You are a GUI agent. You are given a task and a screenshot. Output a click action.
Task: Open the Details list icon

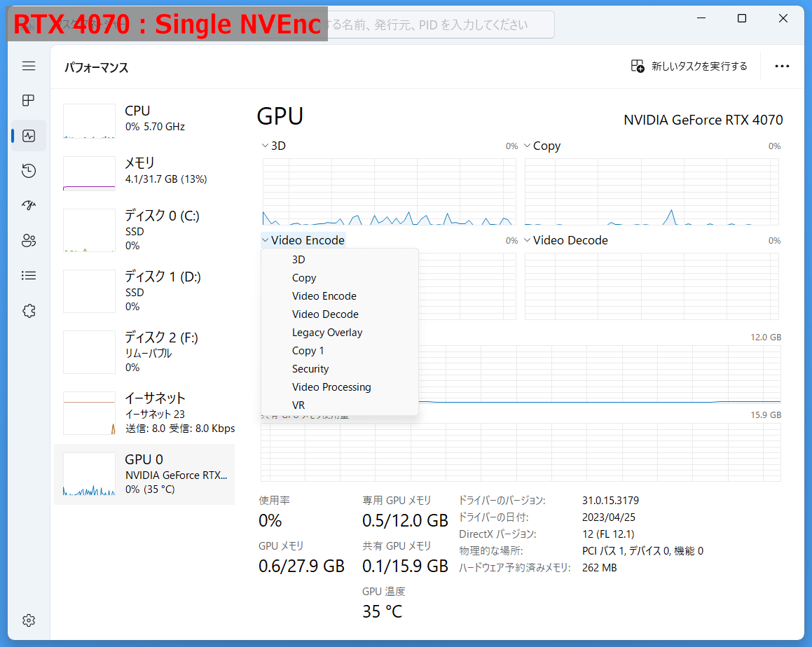pos(29,275)
